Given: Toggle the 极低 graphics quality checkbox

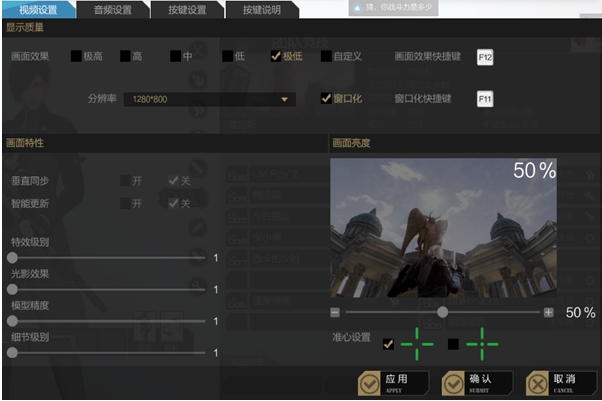Looking at the screenshot, I should tap(276, 56).
